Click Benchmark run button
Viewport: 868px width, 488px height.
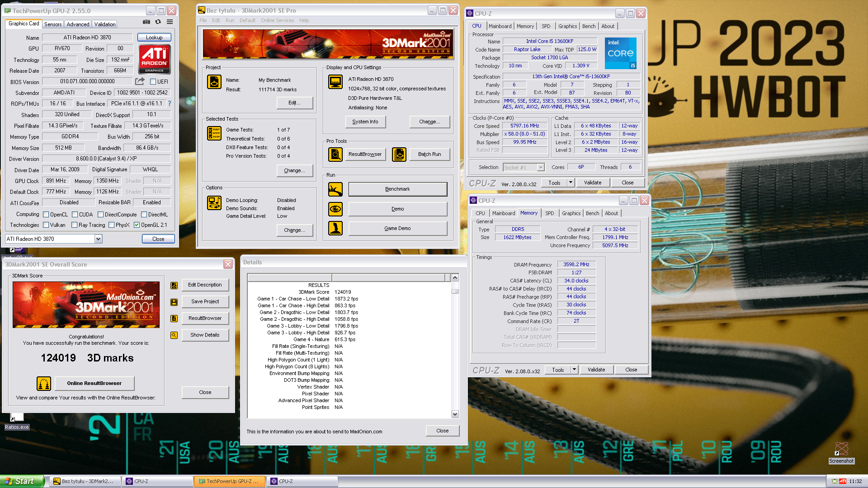[398, 189]
